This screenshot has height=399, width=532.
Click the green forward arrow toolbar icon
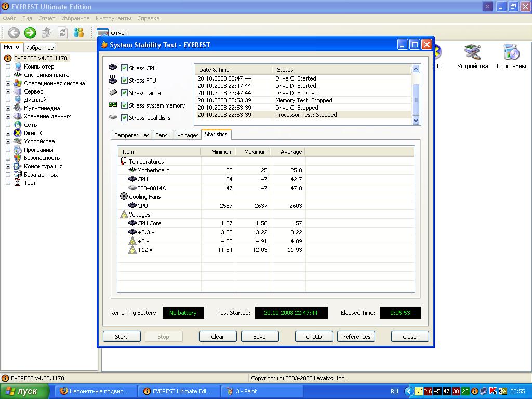[30, 33]
